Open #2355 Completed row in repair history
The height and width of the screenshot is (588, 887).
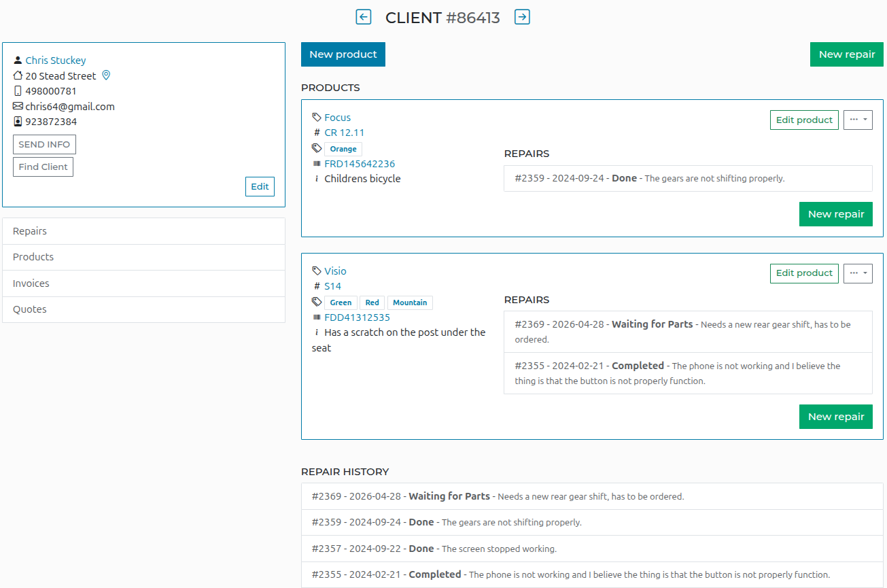click(x=592, y=574)
